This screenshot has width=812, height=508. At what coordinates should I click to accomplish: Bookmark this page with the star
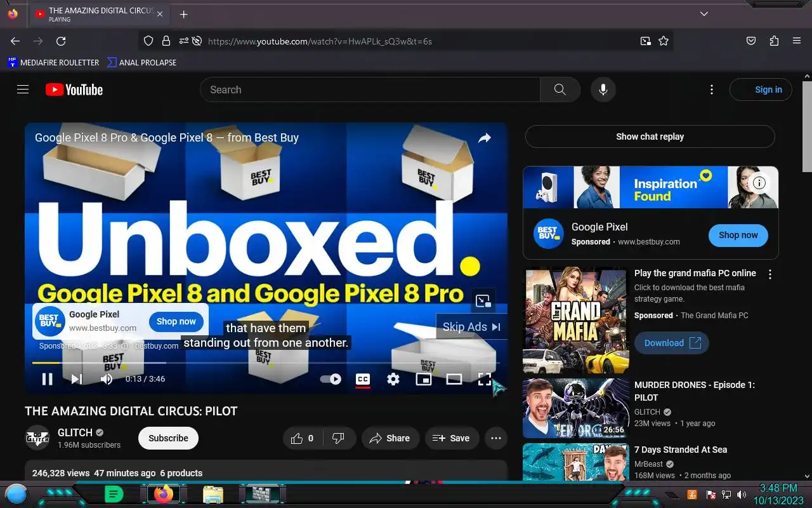click(x=664, y=41)
